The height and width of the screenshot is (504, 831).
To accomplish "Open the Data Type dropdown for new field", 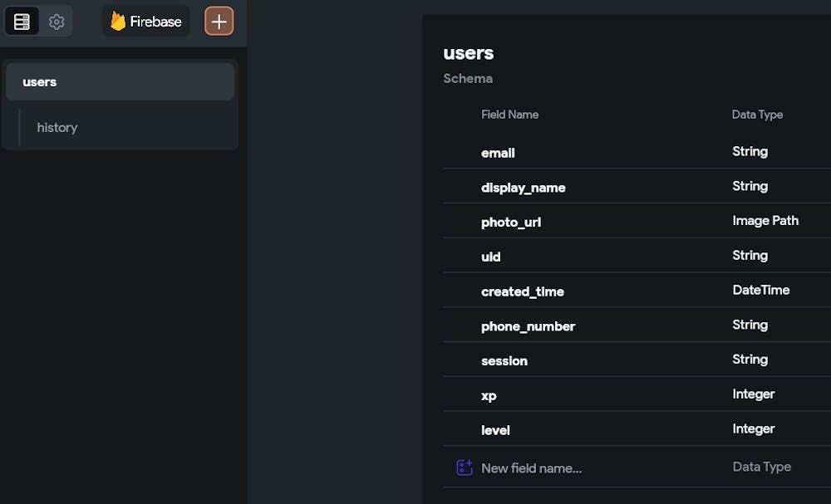I will tap(762, 467).
